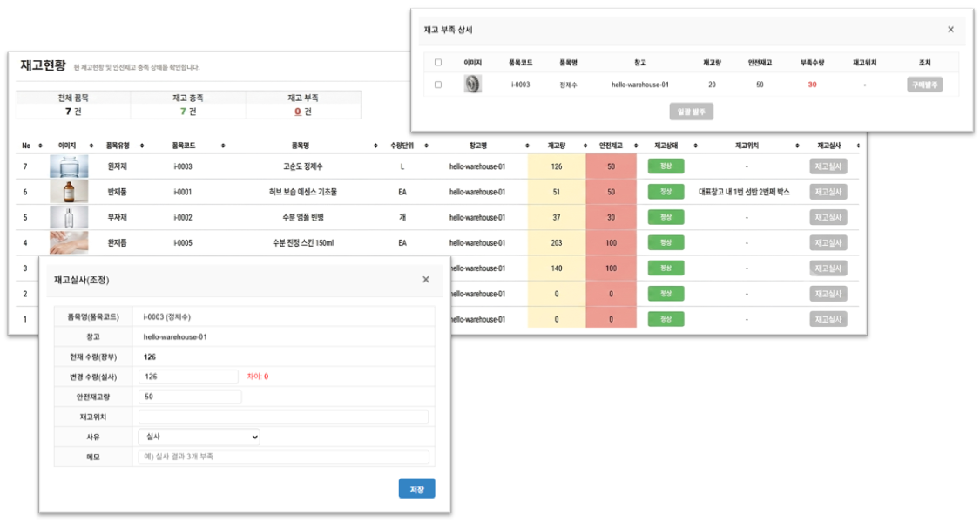
Task: Click 재고실사 button for 수분 진정 스킨
Action: tap(828, 242)
